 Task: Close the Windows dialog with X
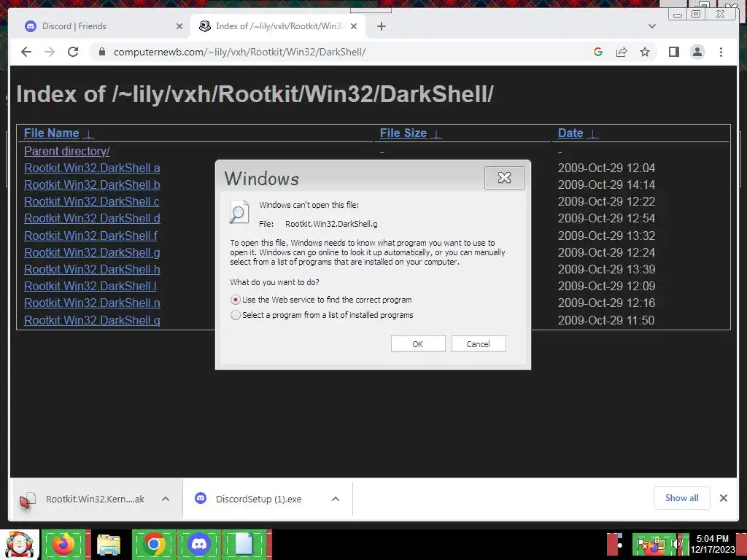(504, 178)
